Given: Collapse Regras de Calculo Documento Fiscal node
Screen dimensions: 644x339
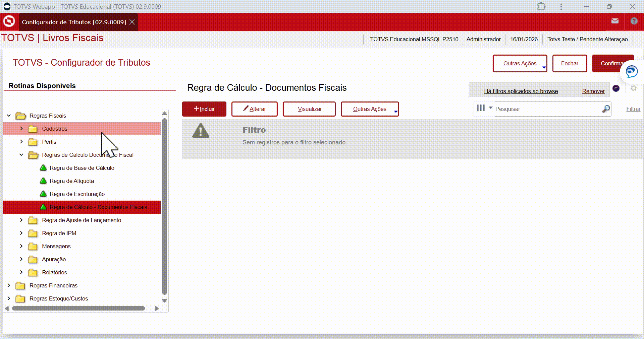Looking at the screenshot, I should tap(21, 155).
